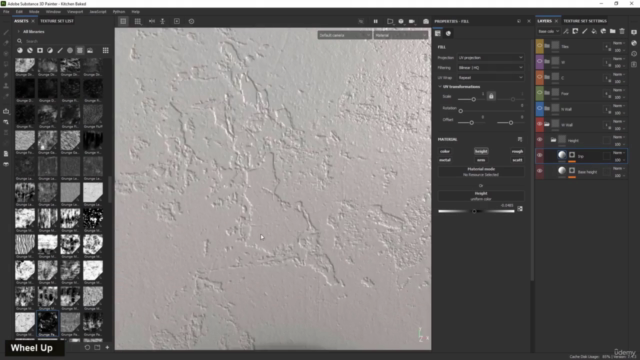640x360 pixels.
Task: Select the highlighted Textures filter icon
Action: (x=80, y=50)
